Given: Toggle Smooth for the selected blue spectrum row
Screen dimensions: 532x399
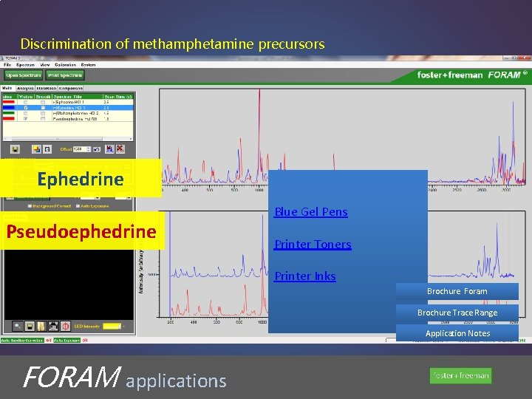Looking at the screenshot, I should pos(43,108).
